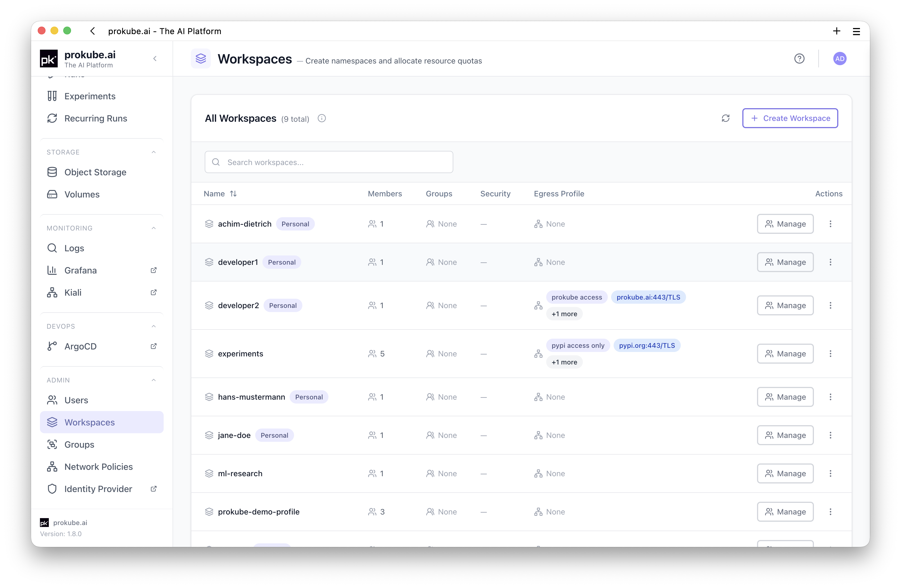901x588 pixels.
Task: Click the info icon beside All Workspaces
Action: (x=322, y=118)
